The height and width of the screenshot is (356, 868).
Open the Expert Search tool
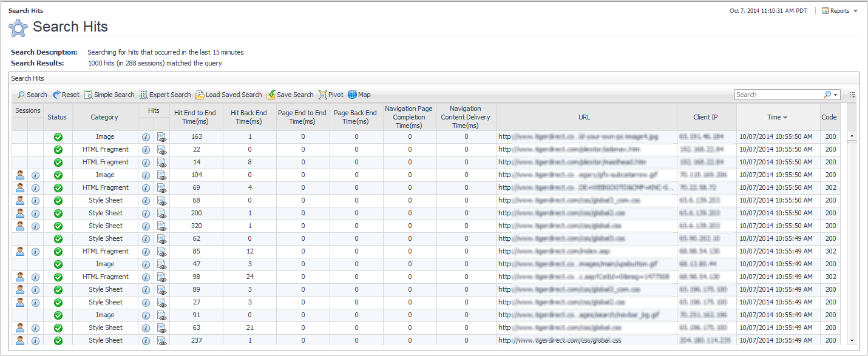[x=165, y=95]
